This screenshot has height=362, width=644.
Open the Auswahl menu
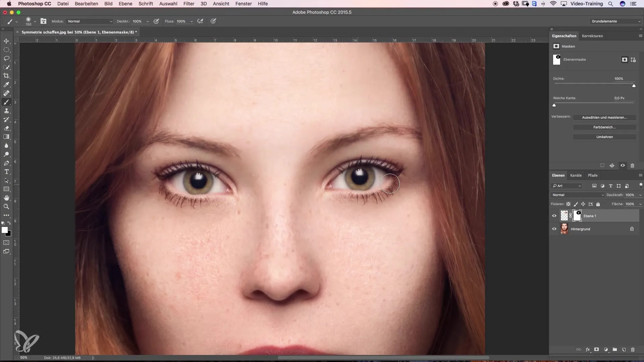coord(168,4)
